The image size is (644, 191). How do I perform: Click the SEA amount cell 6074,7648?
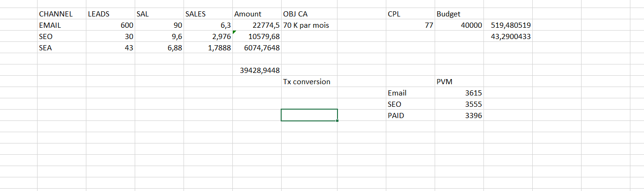256,48
